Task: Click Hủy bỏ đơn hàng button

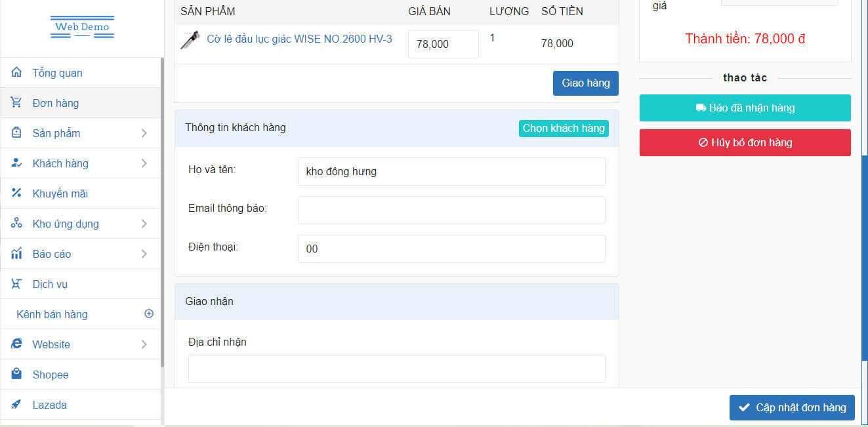Action: coord(745,142)
